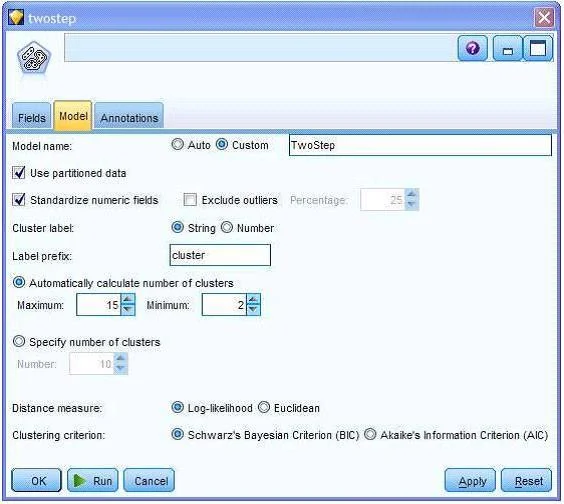
Task: Open the Annotations tab
Action: [129, 116]
